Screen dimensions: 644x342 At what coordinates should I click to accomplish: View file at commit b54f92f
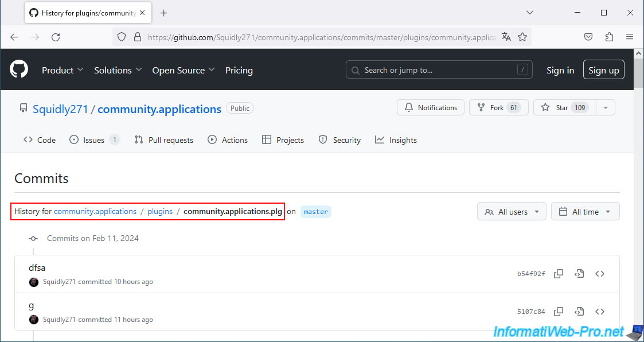pyautogui.click(x=579, y=274)
